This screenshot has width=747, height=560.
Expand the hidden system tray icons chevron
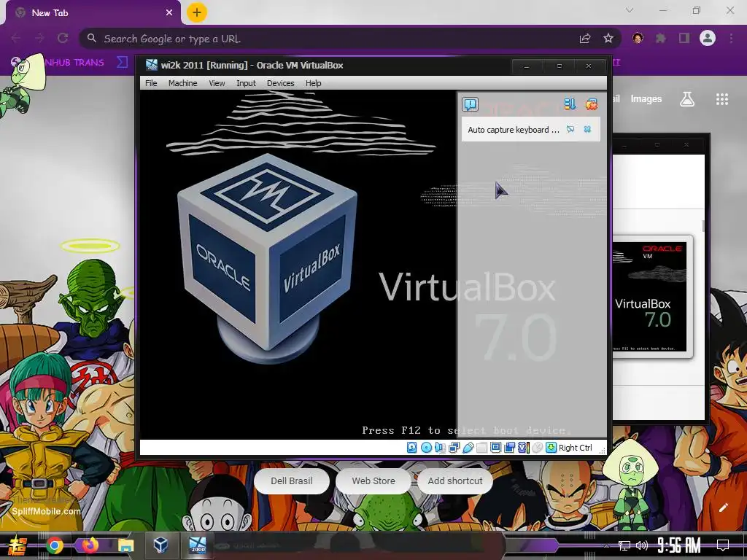click(606, 546)
